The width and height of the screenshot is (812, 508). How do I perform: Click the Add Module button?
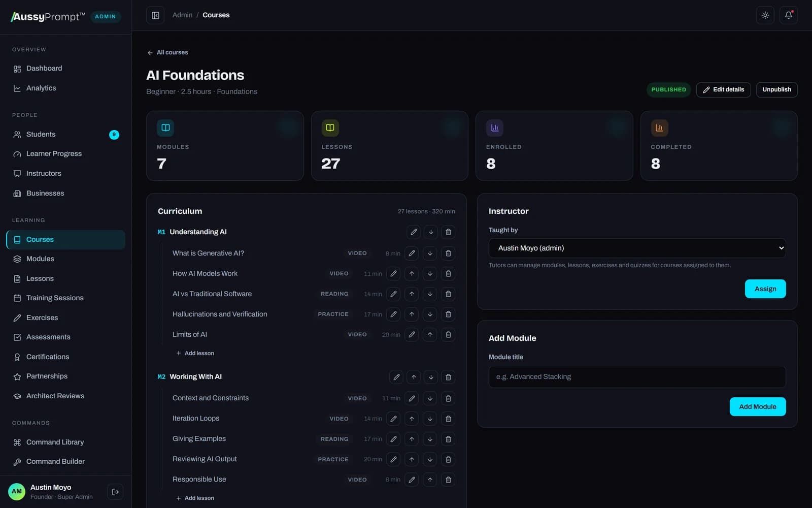click(758, 406)
